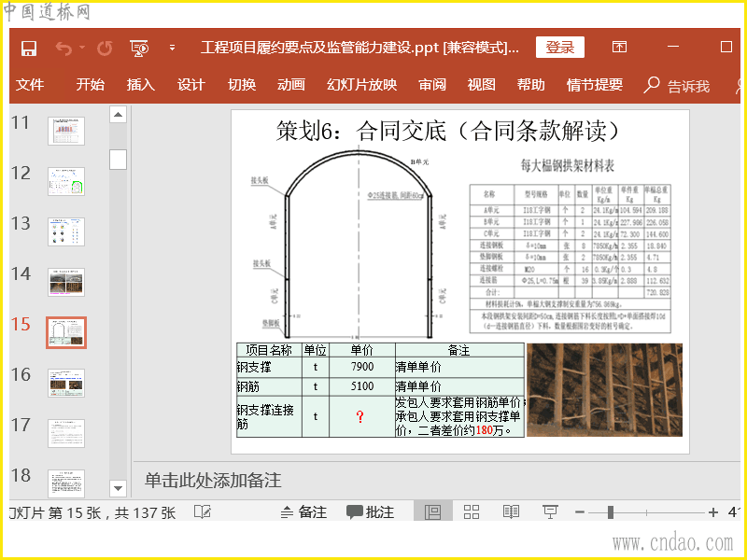747x560 pixels.
Task: Select slide 16 thumbnail
Action: coord(66,383)
